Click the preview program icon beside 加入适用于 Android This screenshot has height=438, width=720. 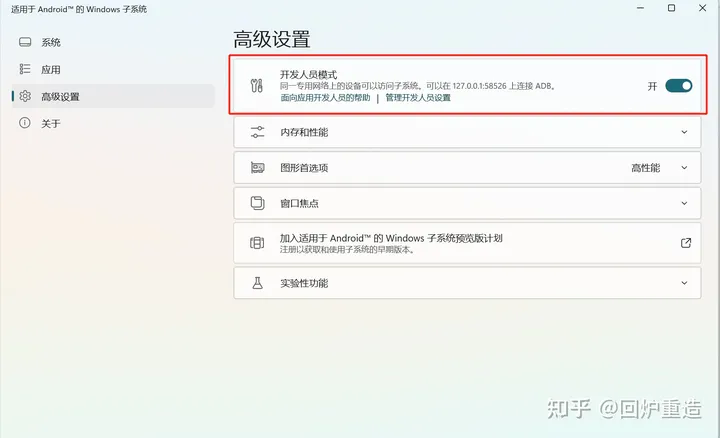[x=257, y=243]
